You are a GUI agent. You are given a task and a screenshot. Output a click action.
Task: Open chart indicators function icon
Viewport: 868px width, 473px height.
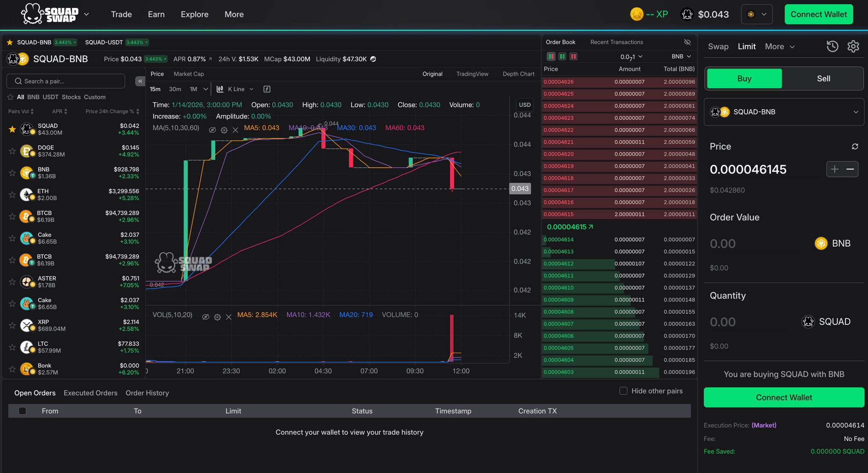267,89
